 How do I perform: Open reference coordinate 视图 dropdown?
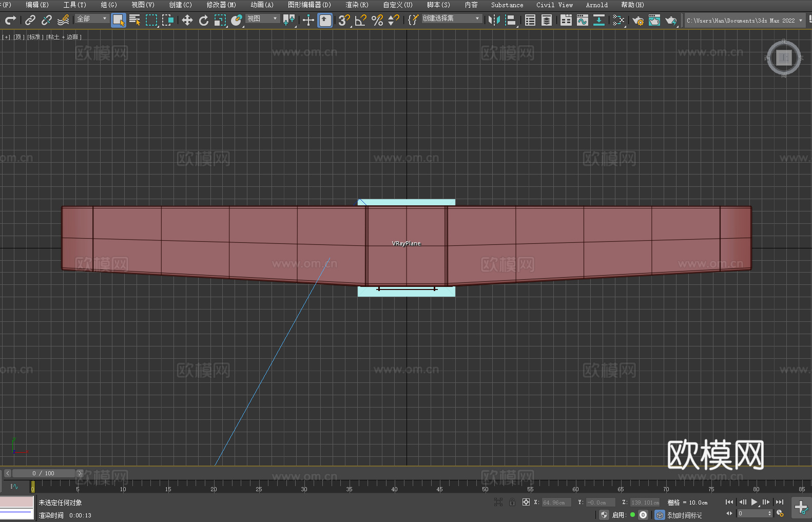262,18
